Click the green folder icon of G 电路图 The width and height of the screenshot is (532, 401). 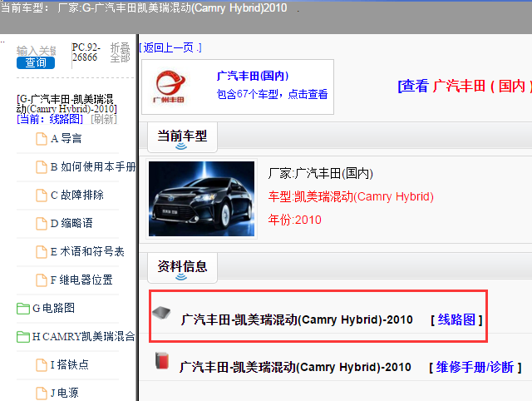click(23, 309)
